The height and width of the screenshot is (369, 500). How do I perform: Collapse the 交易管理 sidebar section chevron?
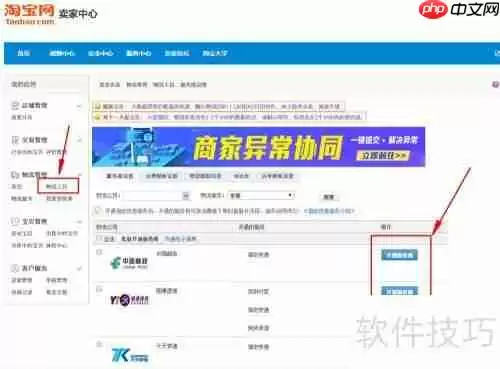coord(79,140)
